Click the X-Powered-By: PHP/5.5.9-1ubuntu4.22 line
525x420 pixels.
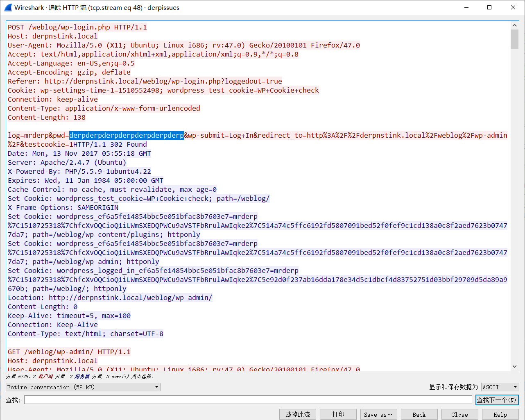click(x=79, y=172)
